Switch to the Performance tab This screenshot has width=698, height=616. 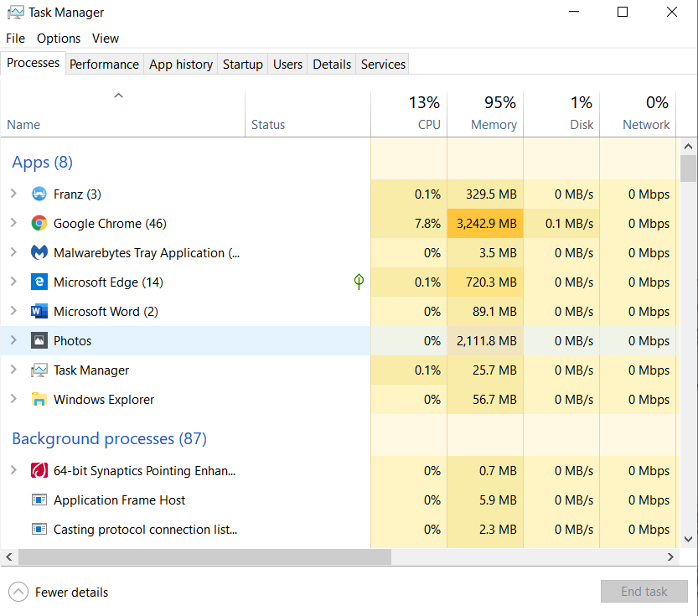click(x=104, y=64)
